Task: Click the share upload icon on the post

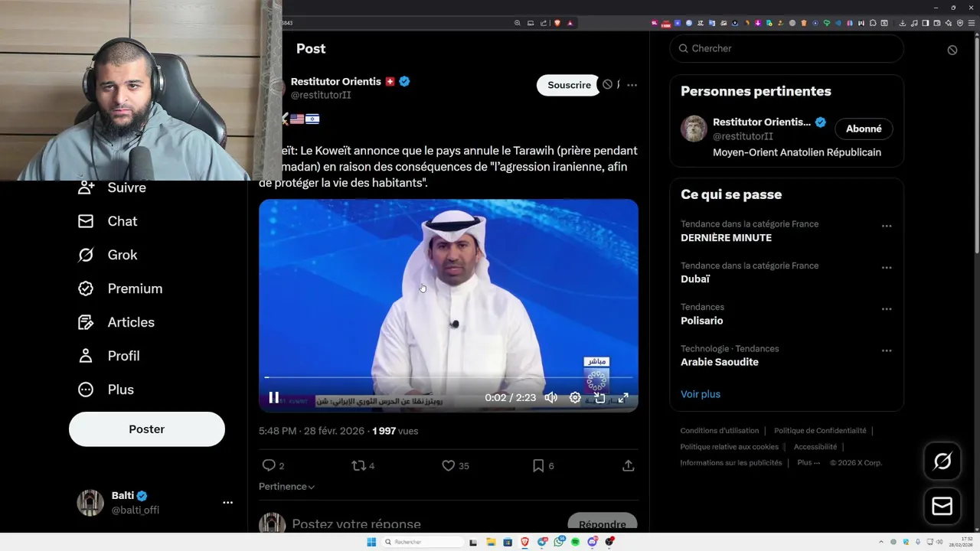Action: (628, 465)
